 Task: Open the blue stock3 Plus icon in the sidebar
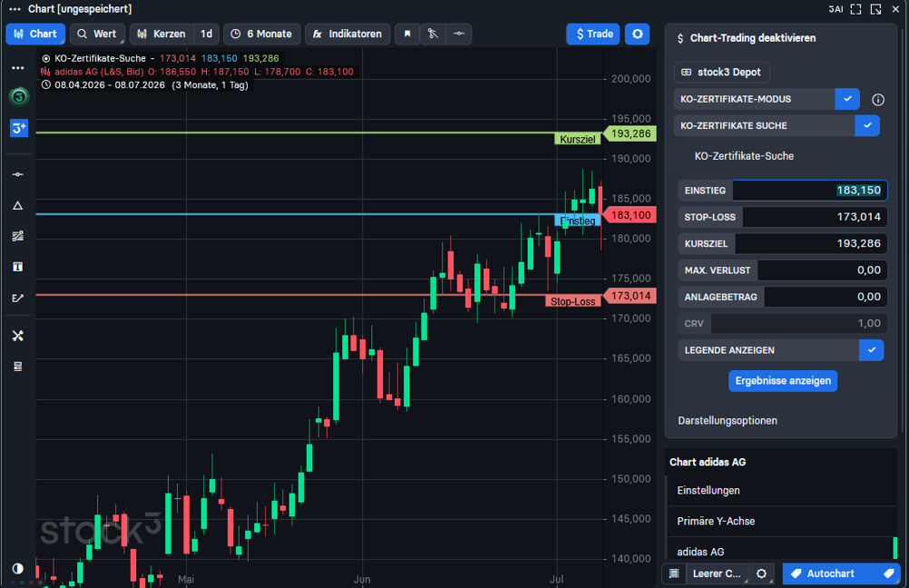pos(18,128)
